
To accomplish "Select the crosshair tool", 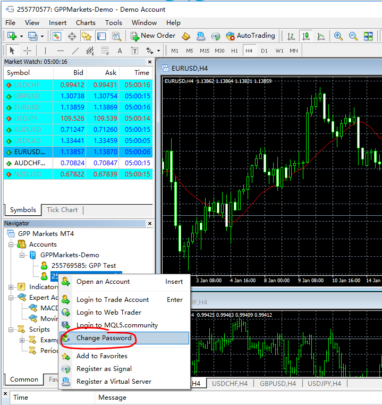I will [x=27, y=51].
